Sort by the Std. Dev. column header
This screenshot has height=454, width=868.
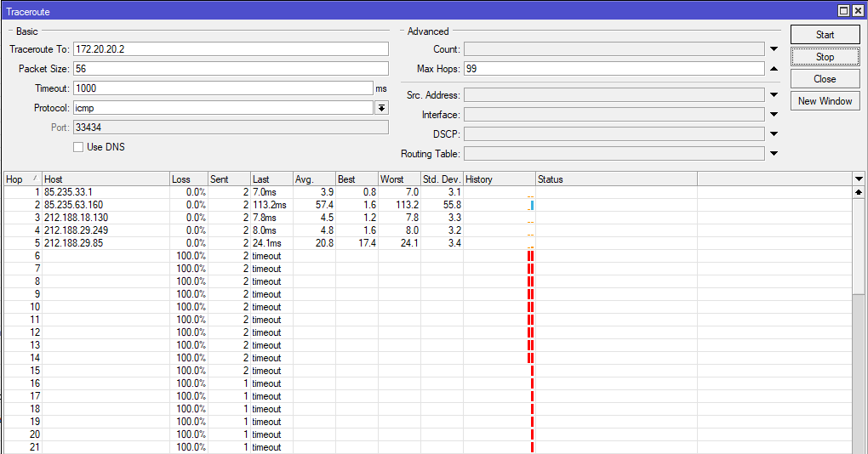(443, 179)
